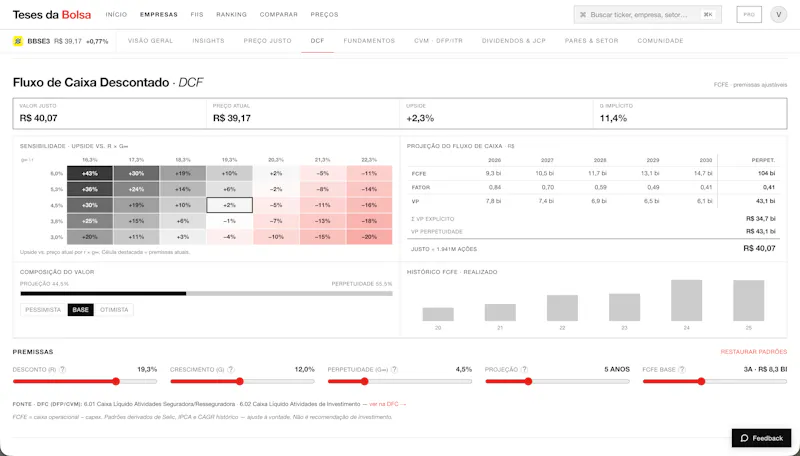Click the FCFE Base slider handle
The height and width of the screenshot is (456, 800).
(702, 381)
